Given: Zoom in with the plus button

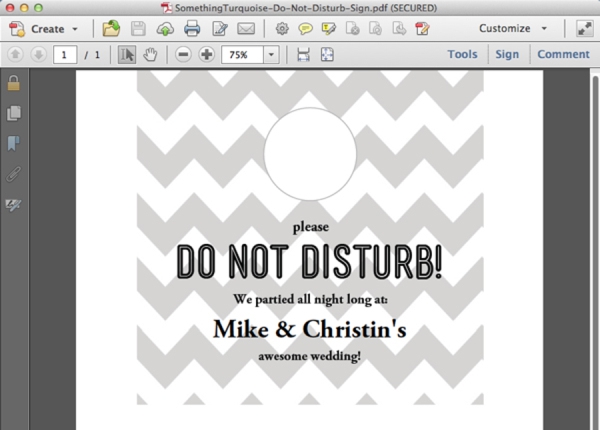Looking at the screenshot, I should [207, 55].
